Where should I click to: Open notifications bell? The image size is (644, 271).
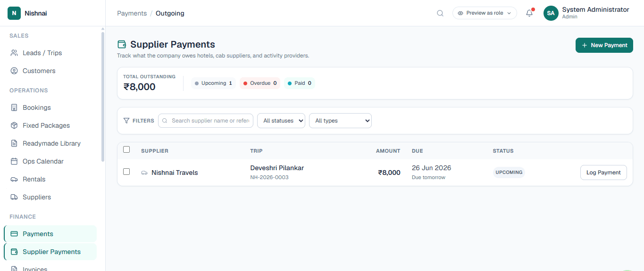[529, 13]
